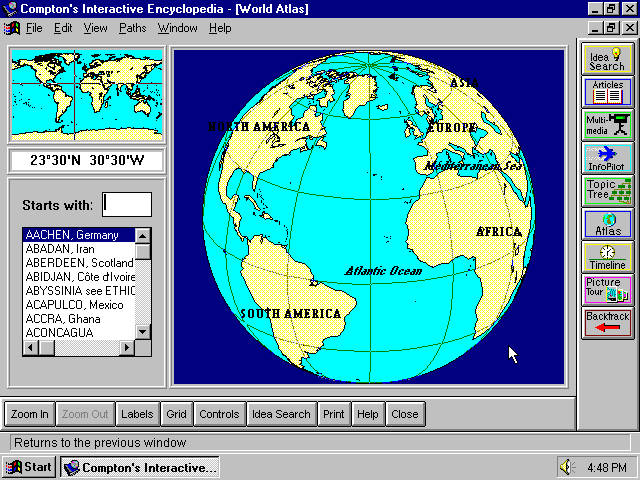Click the ASIA label on the globe
This screenshot has width=640, height=480.
point(464,83)
